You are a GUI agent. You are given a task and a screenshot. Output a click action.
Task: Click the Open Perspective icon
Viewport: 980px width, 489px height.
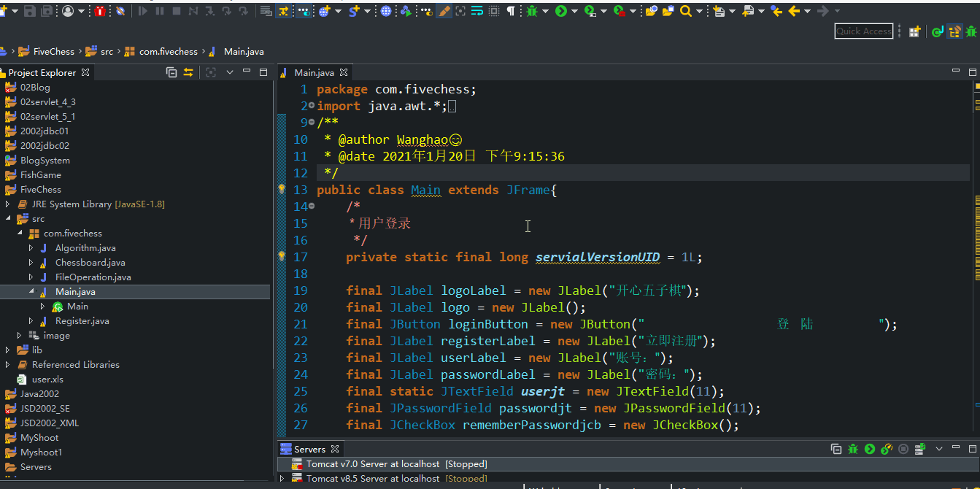(914, 31)
